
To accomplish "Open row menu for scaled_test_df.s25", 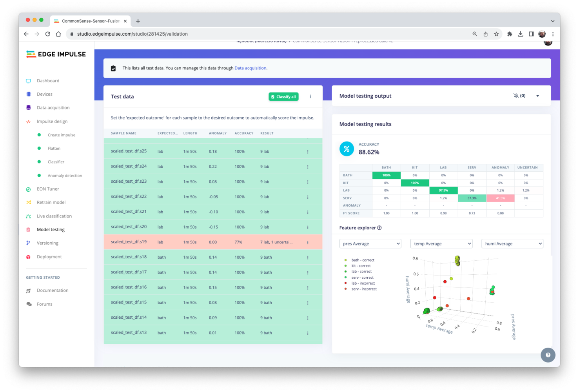I will click(x=308, y=152).
